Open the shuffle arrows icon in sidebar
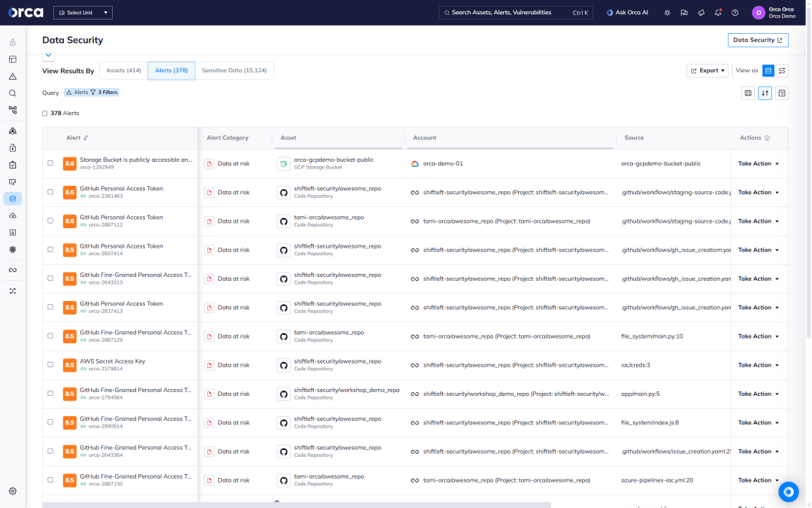The height and width of the screenshot is (508, 812). (13, 291)
